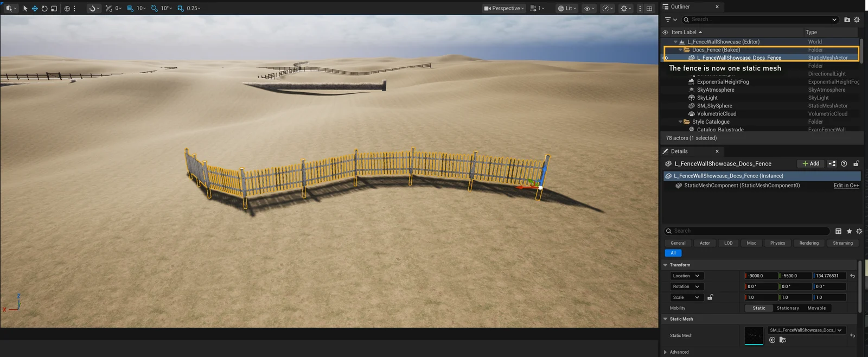Activate the Scale tool in toolbar

(54, 8)
